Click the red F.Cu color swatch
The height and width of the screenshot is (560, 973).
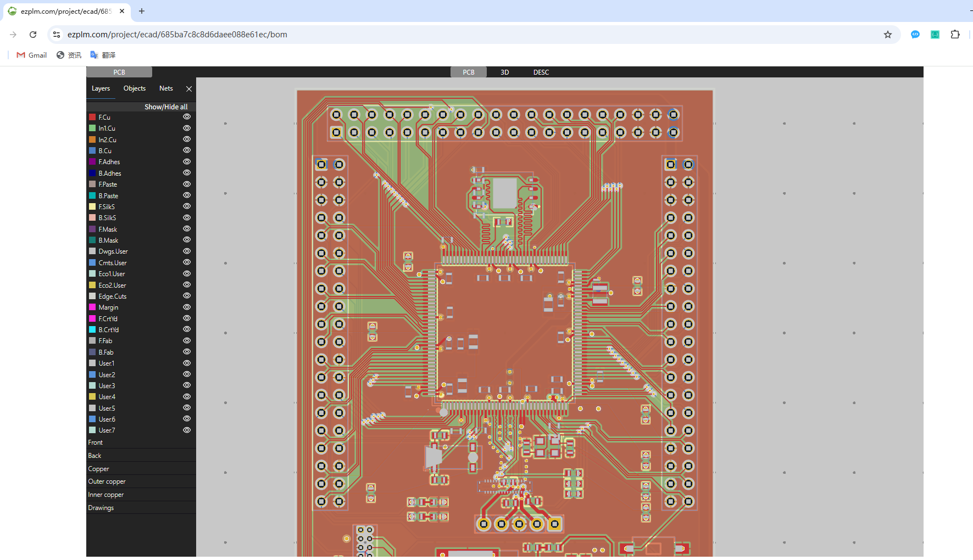point(92,117)
